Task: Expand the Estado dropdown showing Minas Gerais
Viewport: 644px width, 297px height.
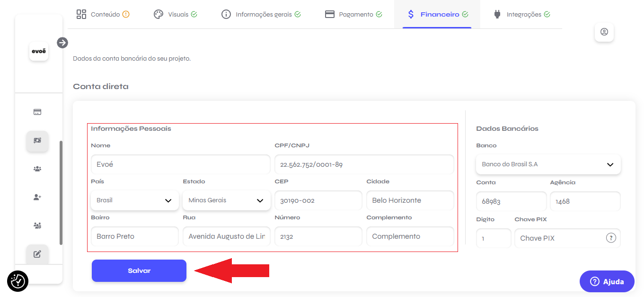Action: pos(226,200)
